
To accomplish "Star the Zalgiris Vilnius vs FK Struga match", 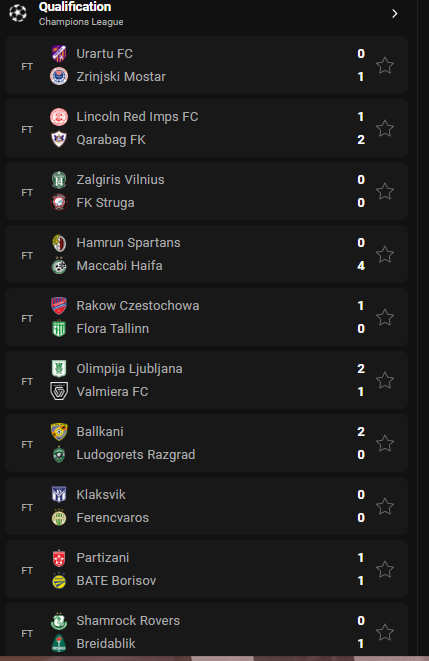I will point(385,191).
